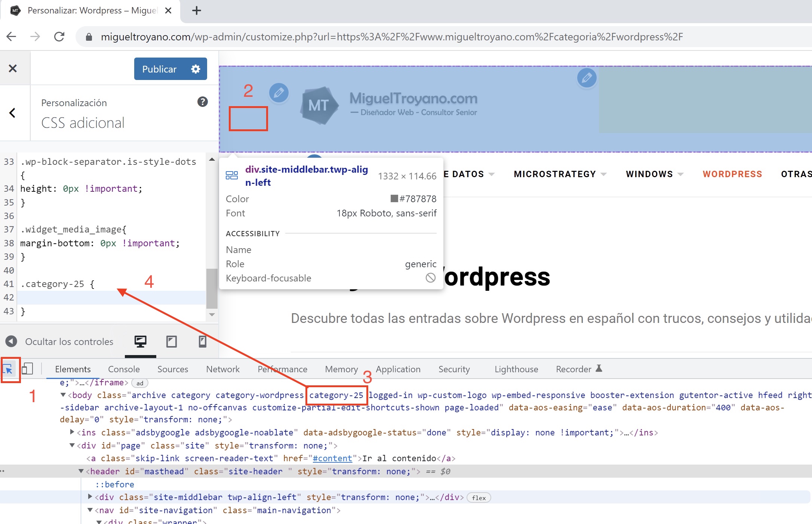Activate the DevTools element inspector tool
Image resolution: width=812 pixels, height=524 pixels.
coord(8,370)
